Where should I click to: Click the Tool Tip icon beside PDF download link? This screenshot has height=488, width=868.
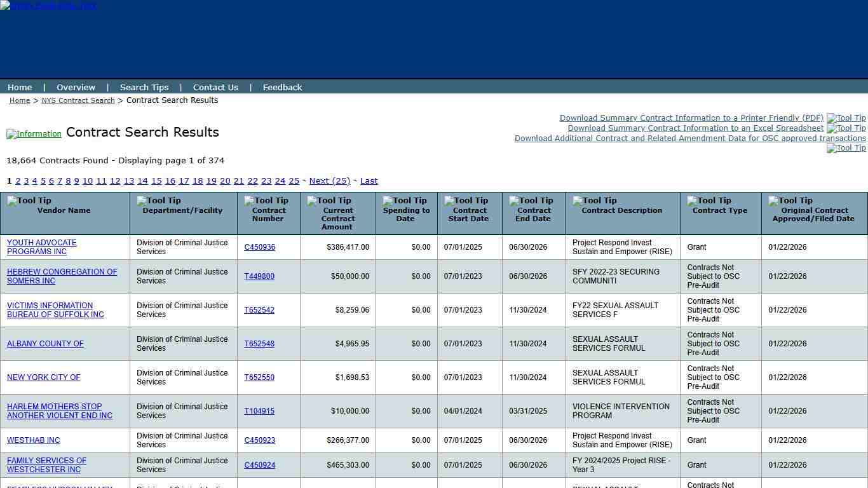846,118
